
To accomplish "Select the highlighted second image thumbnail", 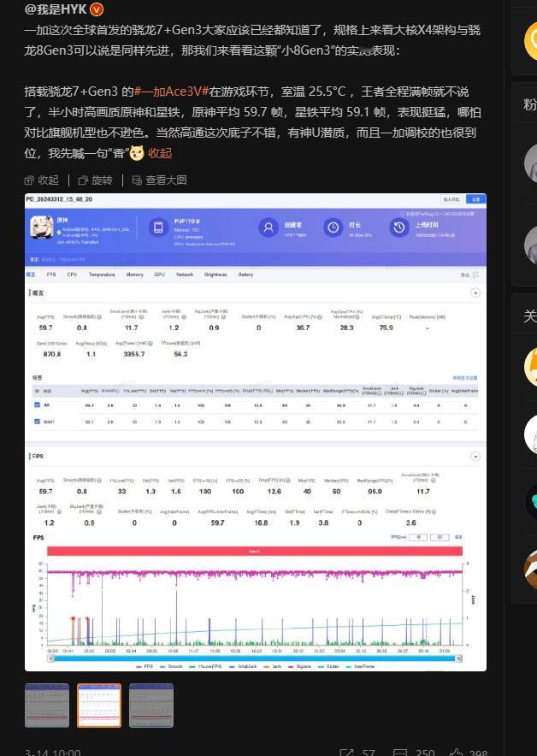I will (99, 705).
